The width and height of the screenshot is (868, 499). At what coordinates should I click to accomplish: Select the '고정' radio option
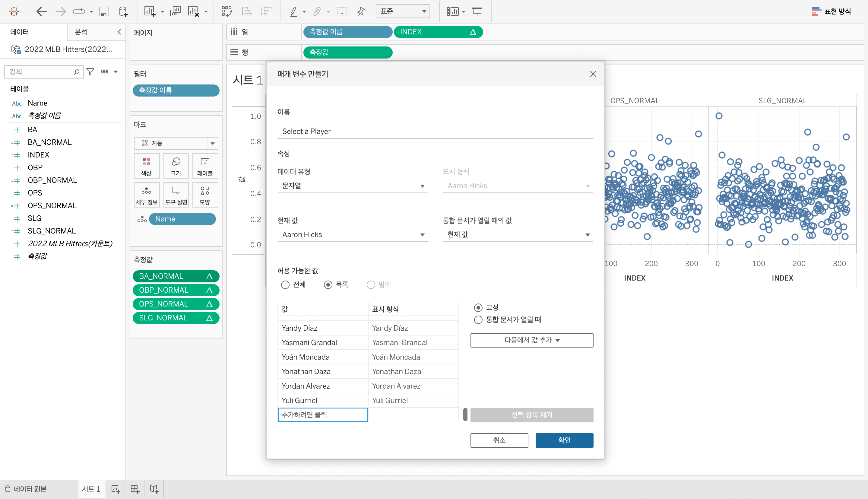pos(478,308)
